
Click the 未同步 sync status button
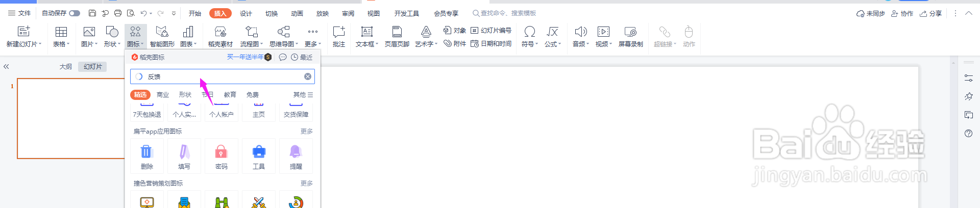pyautogui.click(x=871, y=14)
